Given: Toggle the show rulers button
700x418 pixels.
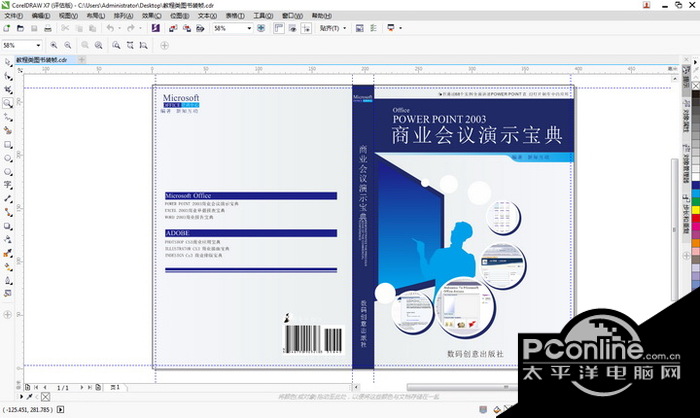Looking at the screenshot, I should (x=279, y=28).
